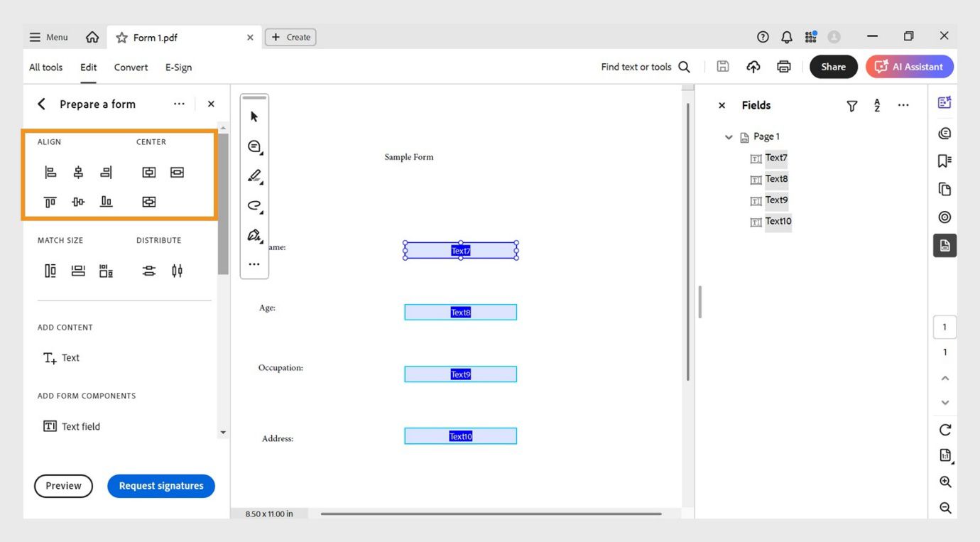This screenshot has height=542, width=980.
Task: Select the Text9 field in Fields panel
Action: (x=777, y=200)
